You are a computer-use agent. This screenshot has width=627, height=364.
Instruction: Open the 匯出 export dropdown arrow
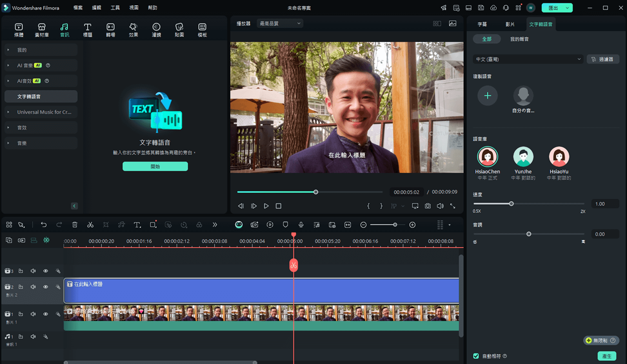pos(567,8)
